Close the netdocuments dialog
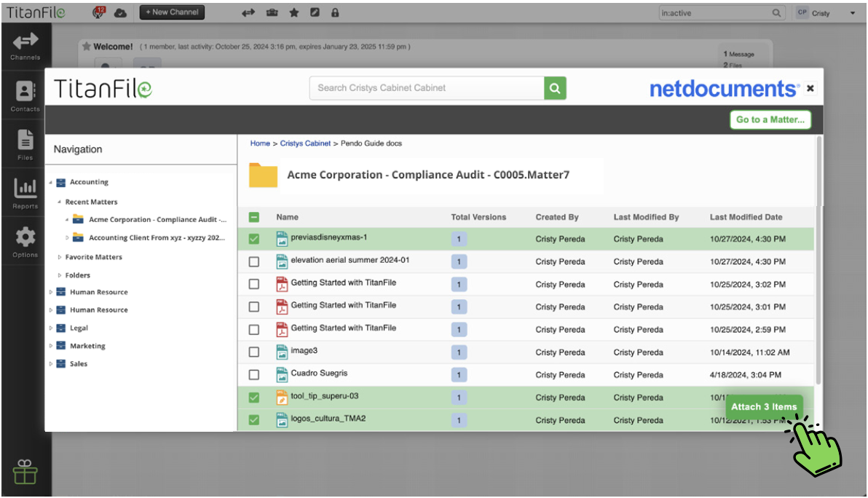 coord(810,89)
